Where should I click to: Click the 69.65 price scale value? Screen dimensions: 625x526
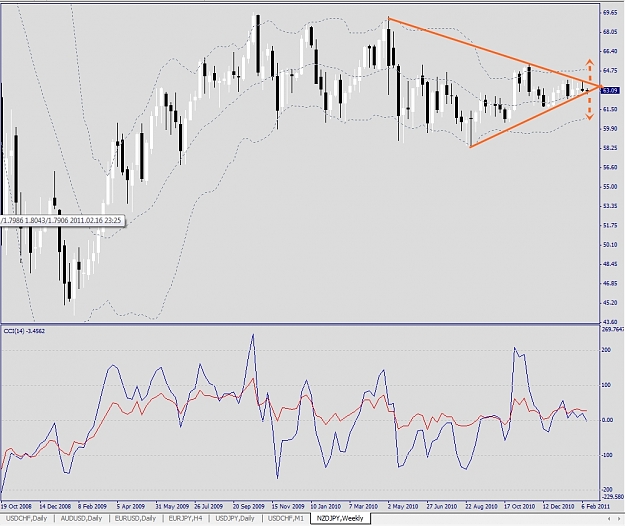610,13
